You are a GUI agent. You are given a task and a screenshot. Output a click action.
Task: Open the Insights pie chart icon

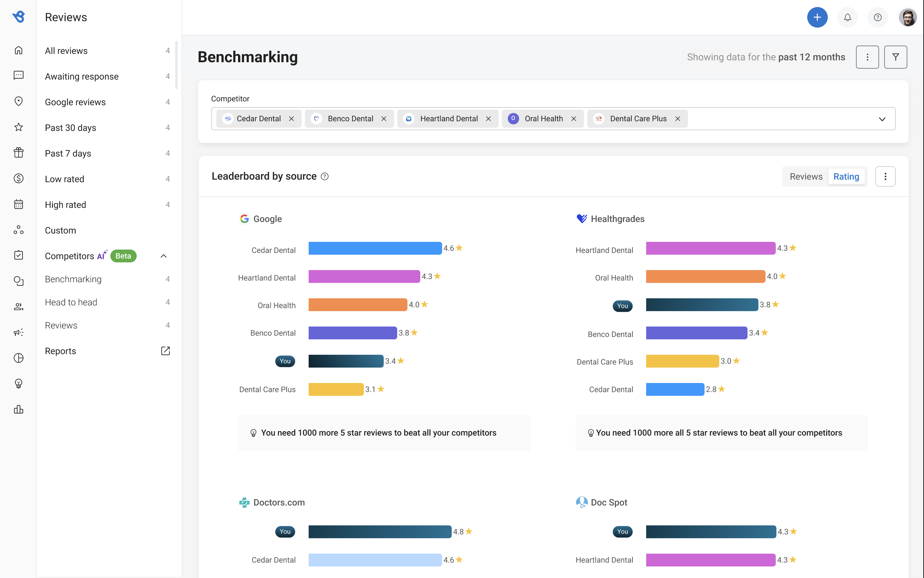pyautogui.click(x=18, y=358)
